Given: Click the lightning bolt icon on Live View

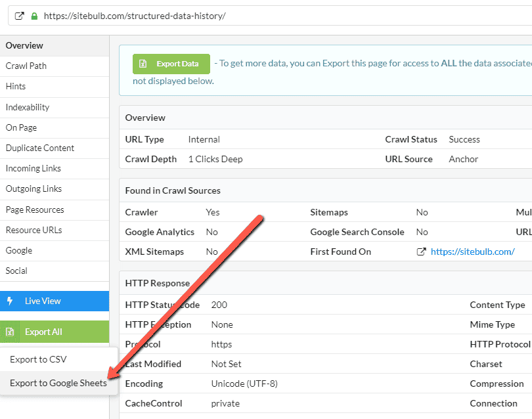Looking at the screenshot, I should pyautogui.click(x=10, y=301).
